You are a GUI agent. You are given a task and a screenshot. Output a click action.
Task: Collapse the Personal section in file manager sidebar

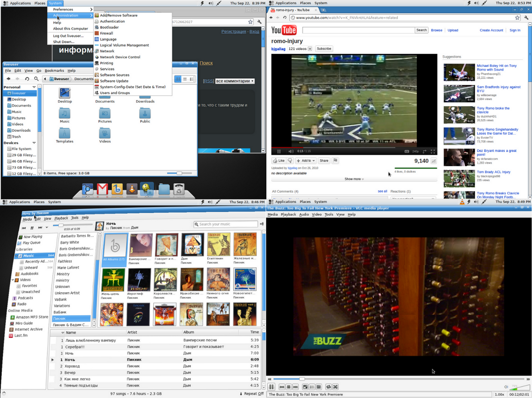(34, 87)
